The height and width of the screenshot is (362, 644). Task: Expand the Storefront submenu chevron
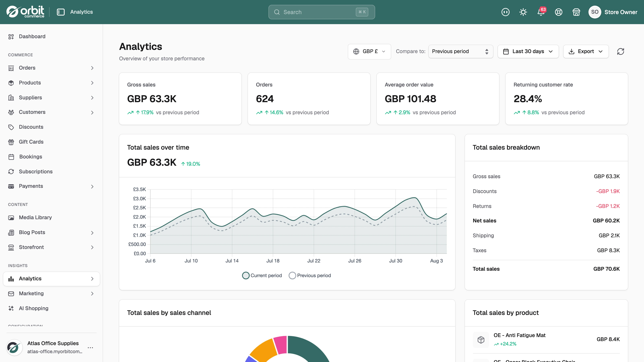[x=92, y=247]
